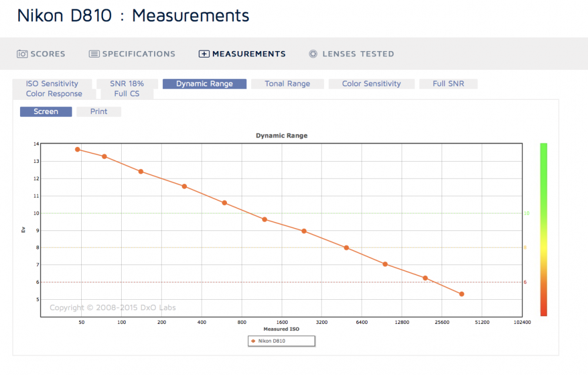Click the Specifications list icon

tap(94, 54)
